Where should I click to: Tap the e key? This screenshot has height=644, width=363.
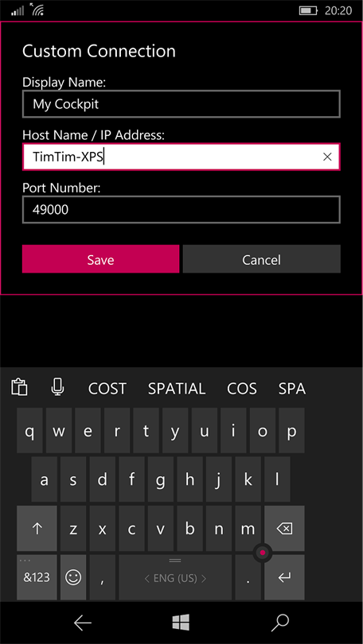(x=88, y=430)
